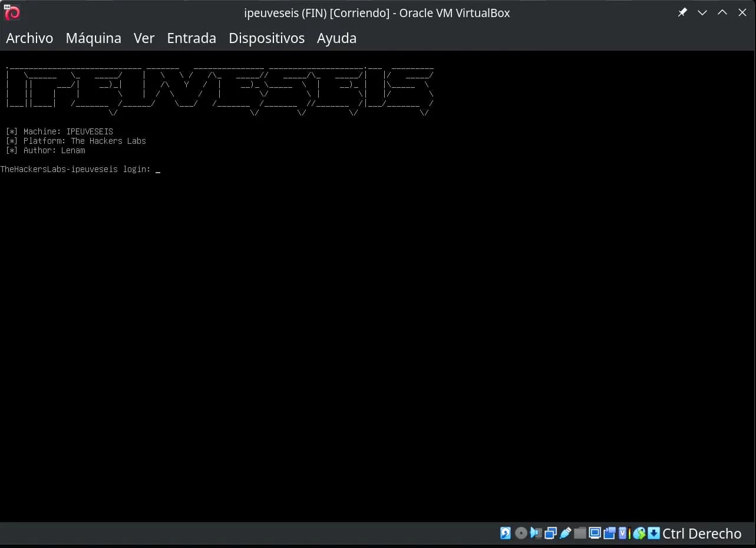
Task: Click the audio settings indicator
Action: [x=536, y=533]
